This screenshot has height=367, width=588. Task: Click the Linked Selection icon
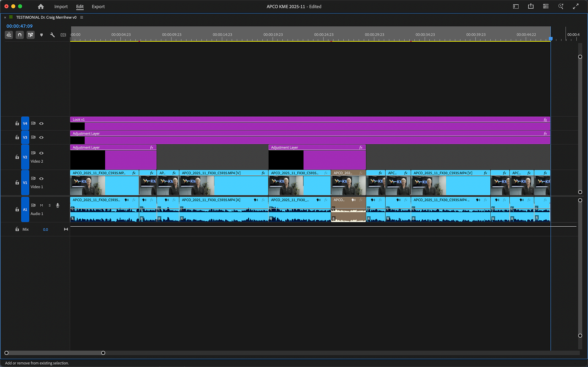[x=30, y=35]
